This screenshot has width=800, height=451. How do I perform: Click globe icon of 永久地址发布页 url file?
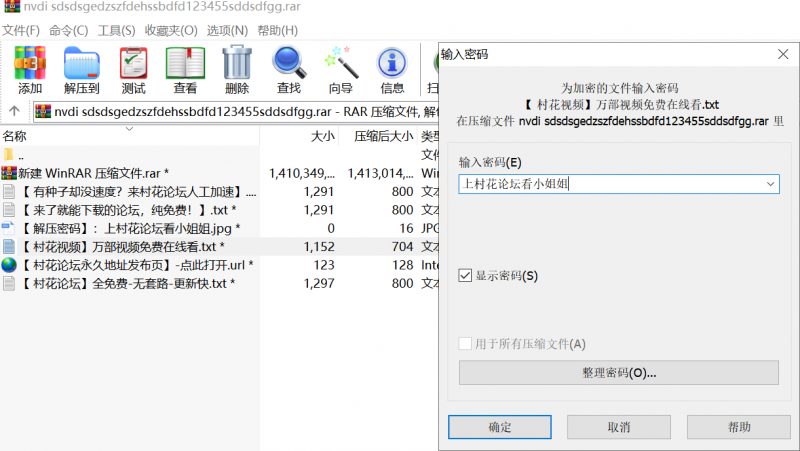tap(9, 265)
